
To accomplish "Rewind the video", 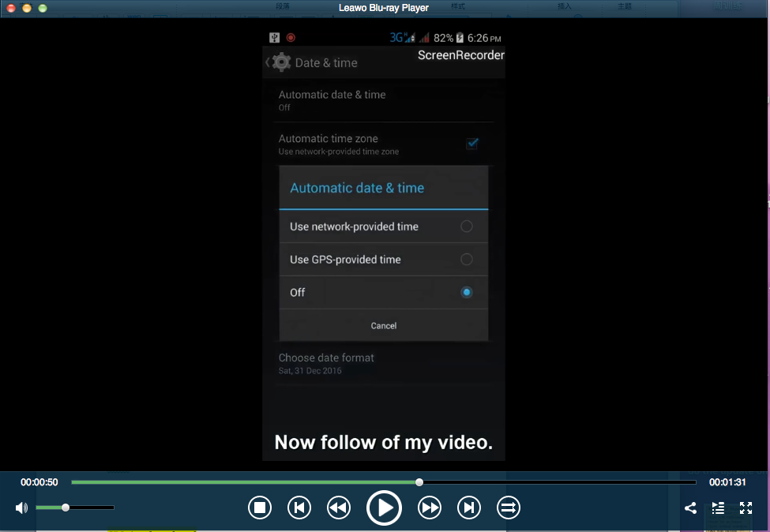I will pos(339,508).
